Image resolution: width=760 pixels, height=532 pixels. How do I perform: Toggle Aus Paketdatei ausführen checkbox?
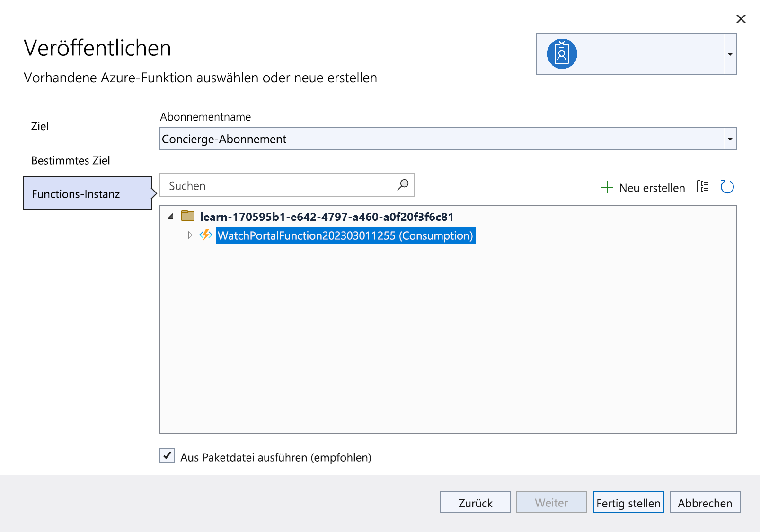[x=167, y=456]
